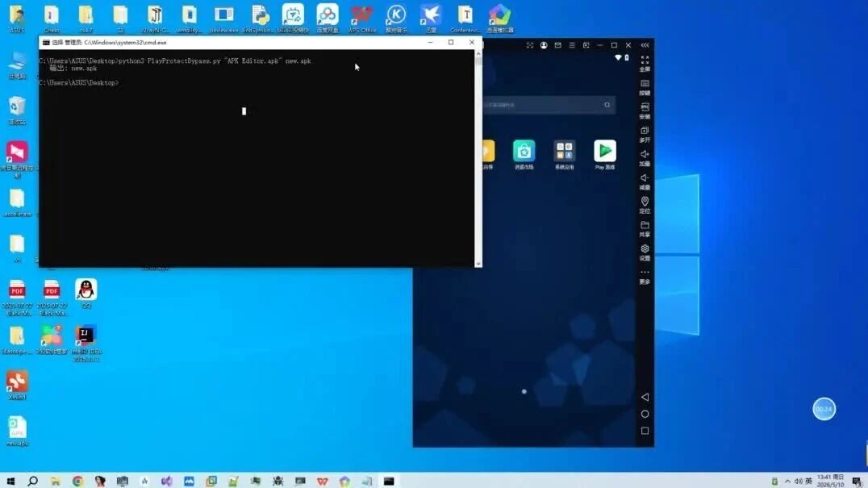This screenshot has width=868, height=488.
Task: Toggle the 英 input method indicator
Action: (809, 481)
